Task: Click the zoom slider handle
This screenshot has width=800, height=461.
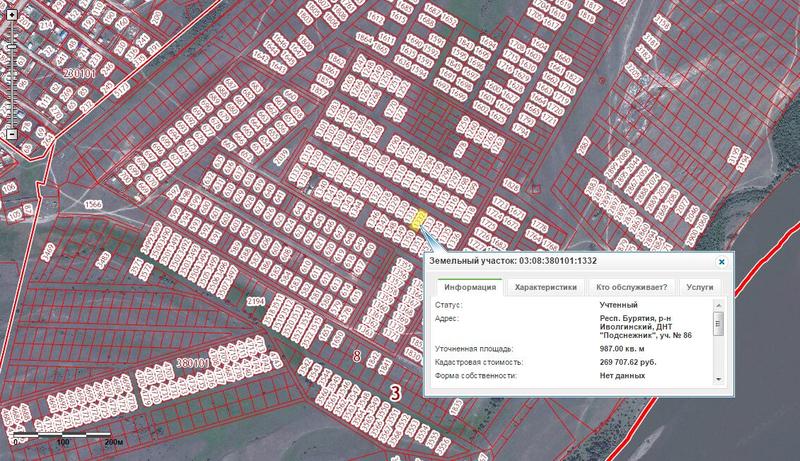Action: tap(11, 45)
